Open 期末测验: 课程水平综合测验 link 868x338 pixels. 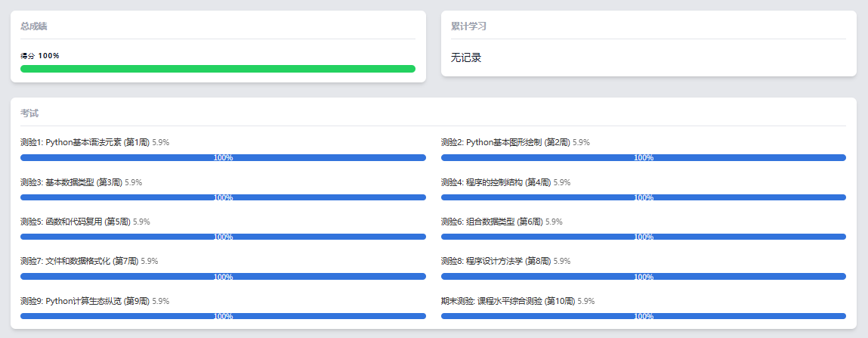tap(508, 301)
